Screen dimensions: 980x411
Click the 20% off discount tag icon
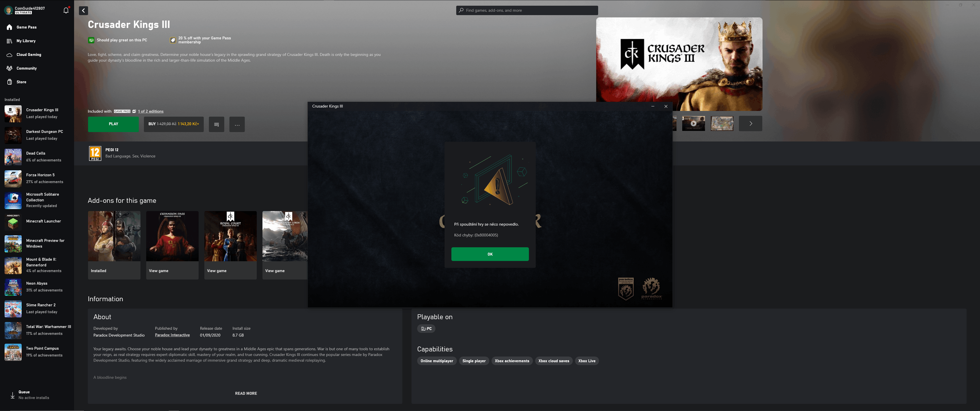(x=173, y=40)
